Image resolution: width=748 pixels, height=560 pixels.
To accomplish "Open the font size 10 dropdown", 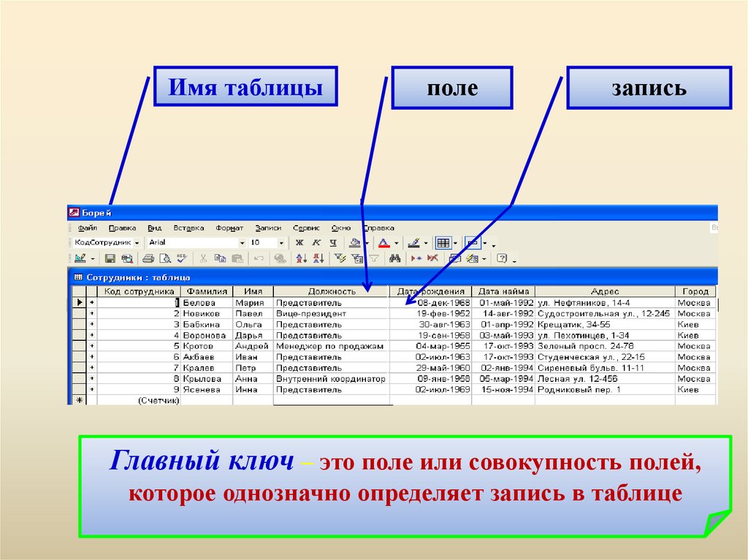I will [281, 243].
